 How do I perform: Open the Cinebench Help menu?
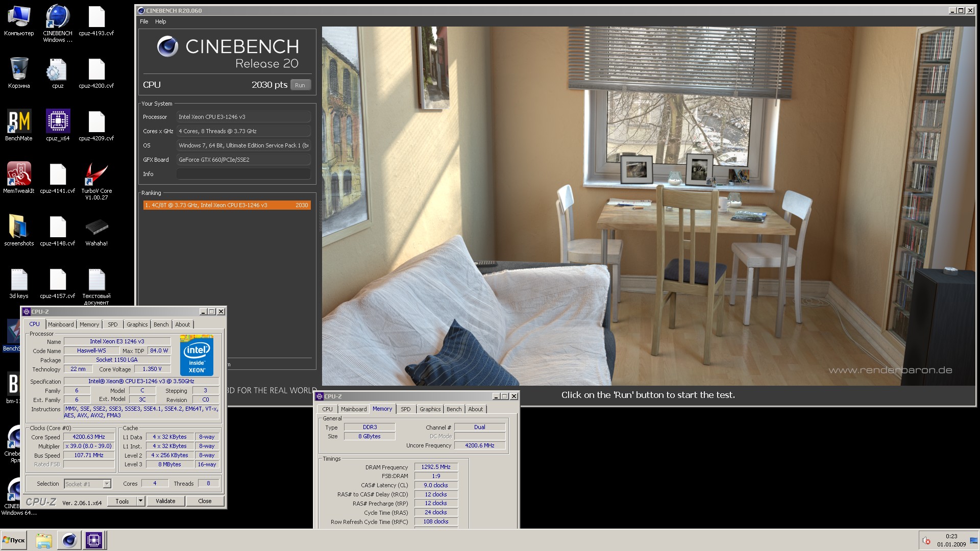(160, 21)
